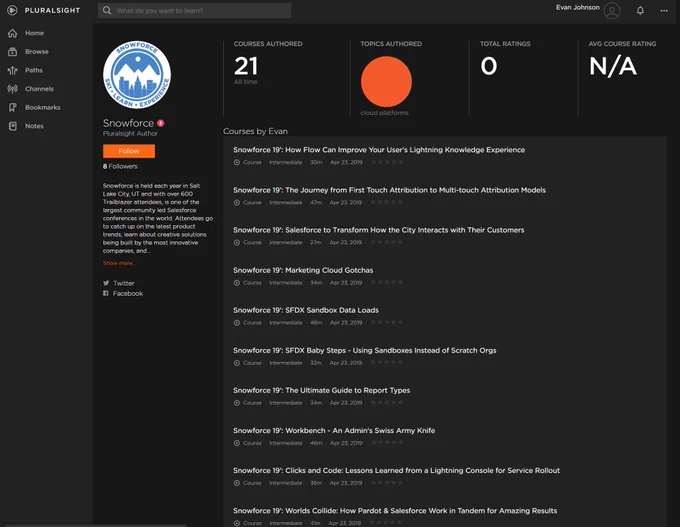Open course 'SFDX Baby Steps' title
The width and height of the screenshot is (680, 527).
[x=365, y=350]
